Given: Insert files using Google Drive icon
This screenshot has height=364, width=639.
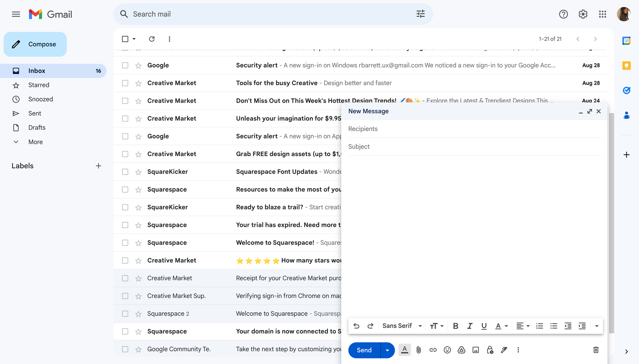Looking at the screenshot, I should [x=461, y=350].
